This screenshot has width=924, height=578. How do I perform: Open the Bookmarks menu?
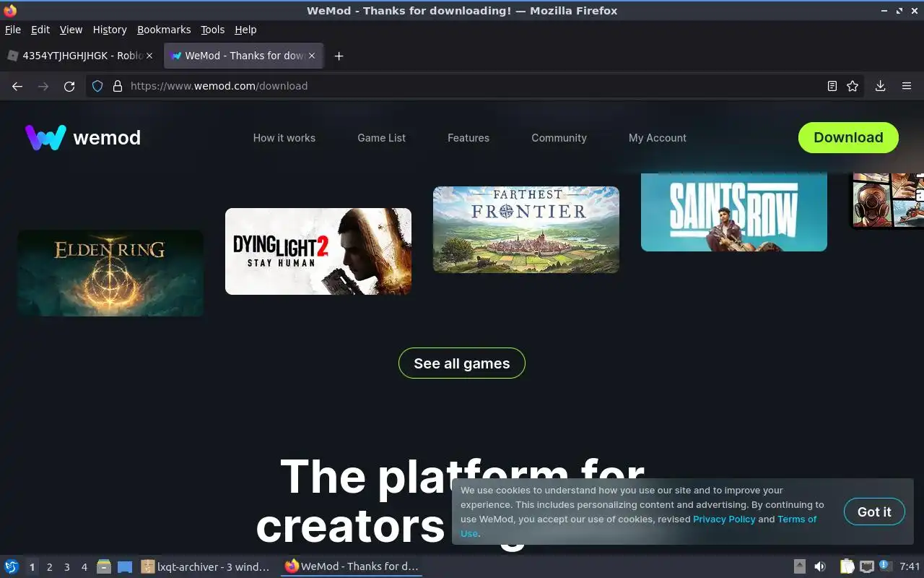tap(164, 30)
